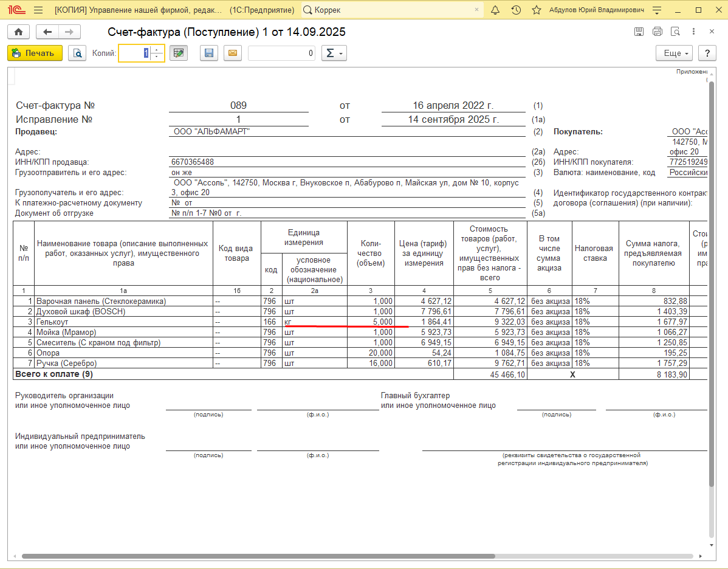Open print preview from the header

coord(676,32)
